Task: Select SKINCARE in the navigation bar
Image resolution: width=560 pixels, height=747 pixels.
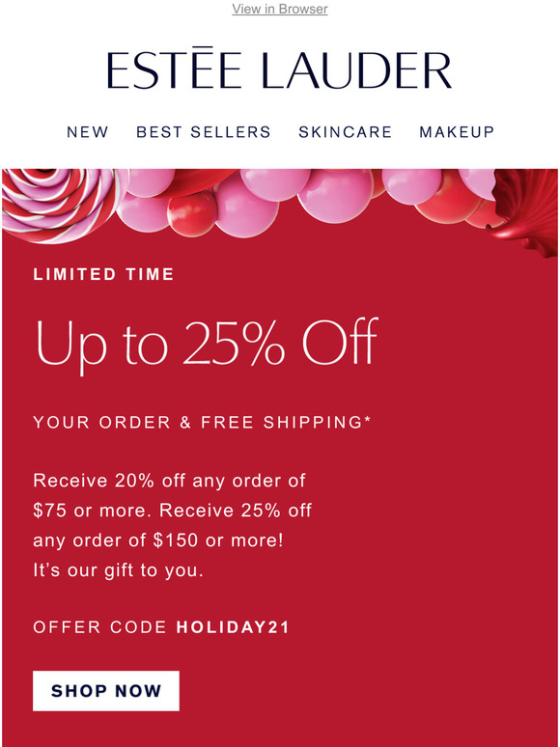Action: coord(345,132)
